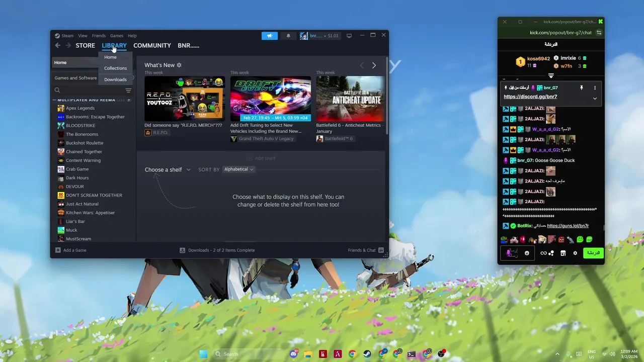
Task: Open site settings icon beside Kick URL
Action: click(599, 33)
